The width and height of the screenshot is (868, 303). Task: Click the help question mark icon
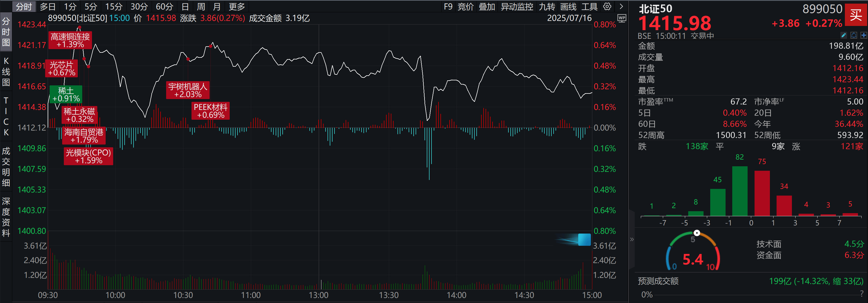(x=861, y=293)
